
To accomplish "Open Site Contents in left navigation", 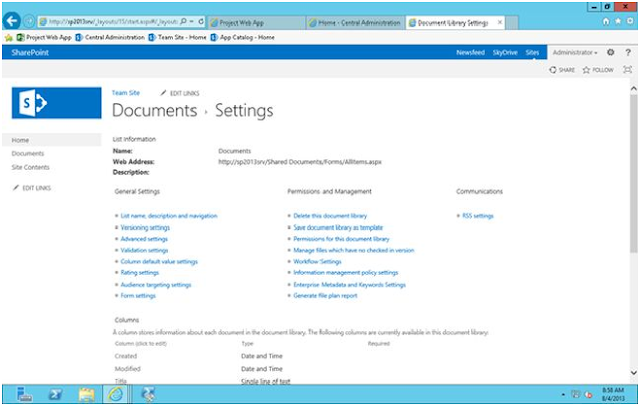I will point(31,167).
